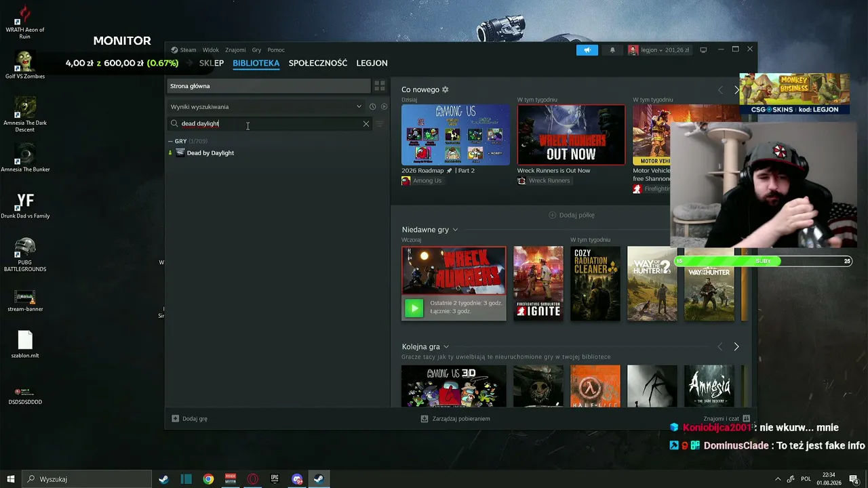The width and height of the screenshot is (868, 488).
Task: Click the library search input field
Action: 270,124
